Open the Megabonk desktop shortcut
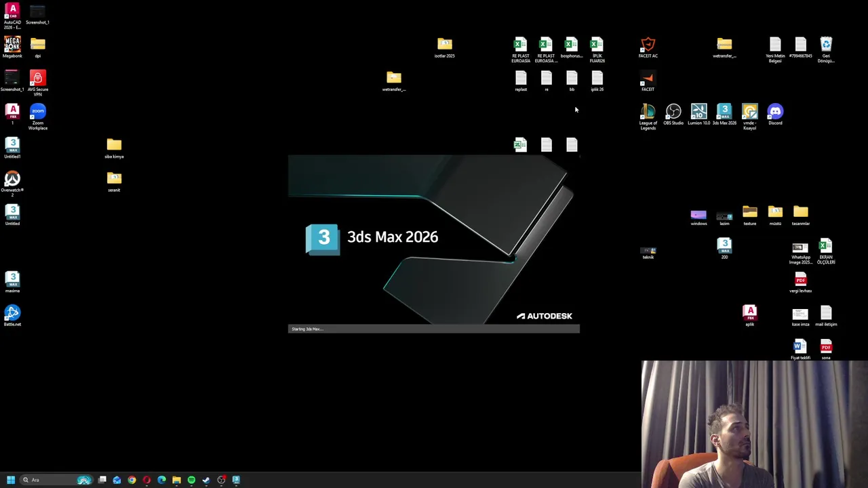This screenshot has width=868, height=488. (x=12, y=47)
